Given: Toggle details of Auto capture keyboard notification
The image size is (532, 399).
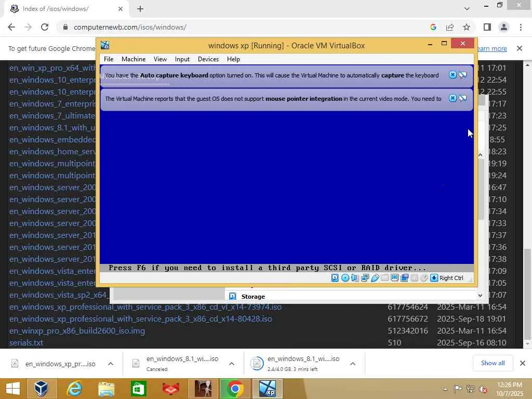Looking at the screenshot, I should (x=463, y=75).
